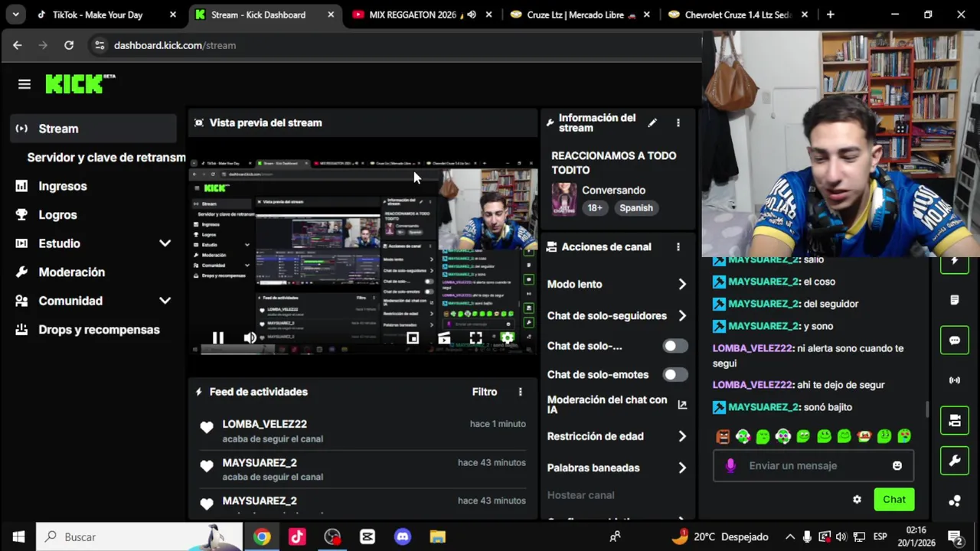Click LOMBA_VELEZ22 in activity feed
This screenshot has height=551, width=980.
tap(264, 424)
